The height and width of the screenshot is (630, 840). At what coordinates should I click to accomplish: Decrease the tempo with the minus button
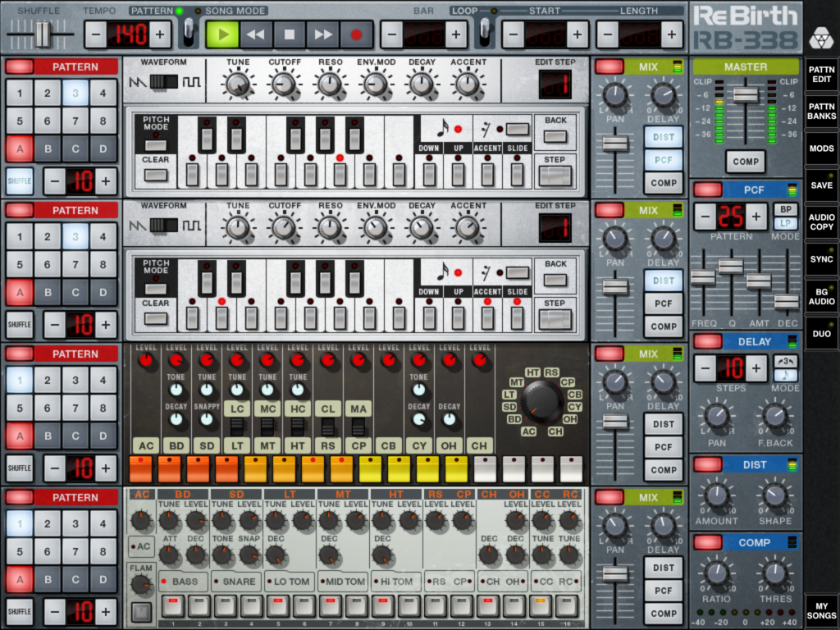coord(96,34)
